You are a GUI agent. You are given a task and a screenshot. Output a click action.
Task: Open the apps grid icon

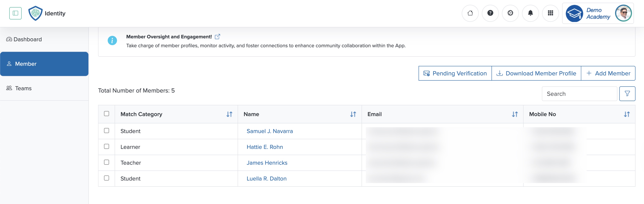coord(550,13)
